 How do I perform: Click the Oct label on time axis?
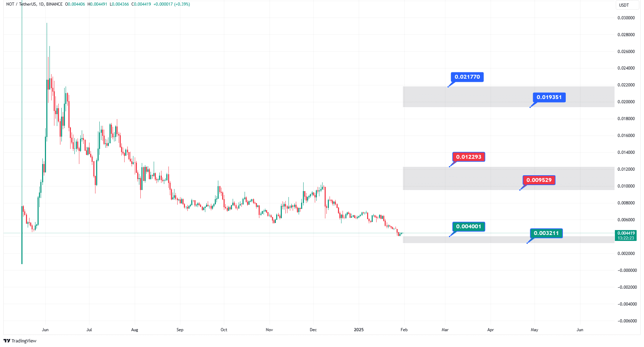click(224, 330)
